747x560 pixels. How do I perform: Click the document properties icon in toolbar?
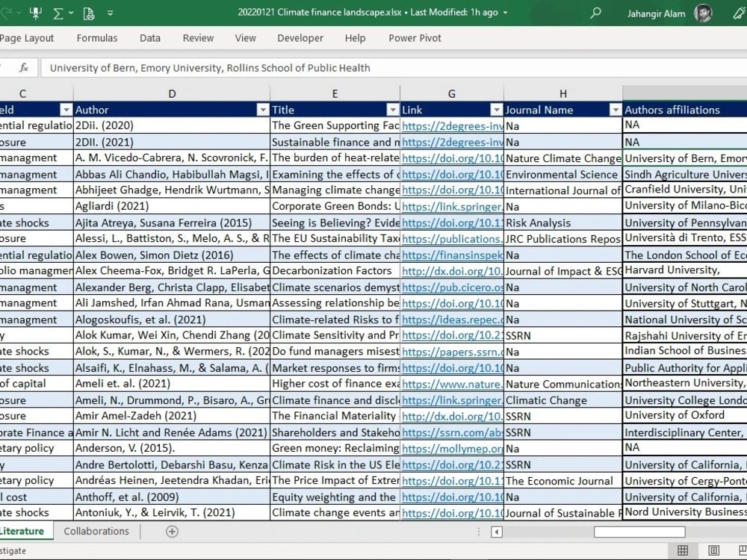click(x=89, y=13)
